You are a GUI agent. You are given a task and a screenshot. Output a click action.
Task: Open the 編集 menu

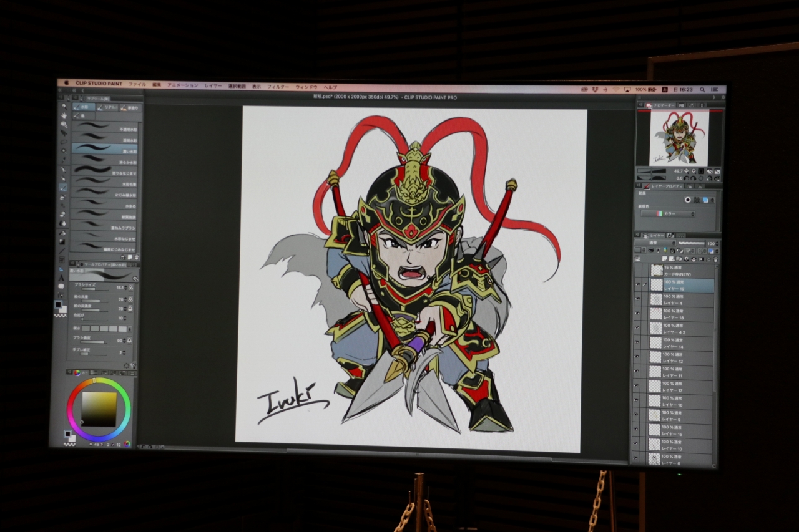coord(157,84)
